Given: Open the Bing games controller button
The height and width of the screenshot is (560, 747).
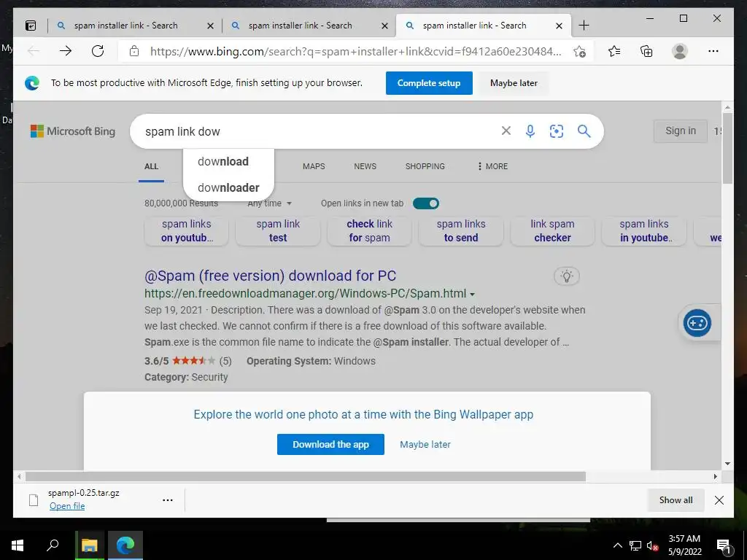Looking at the screenshot, I should pyautogui.click(x=697, y=323).
